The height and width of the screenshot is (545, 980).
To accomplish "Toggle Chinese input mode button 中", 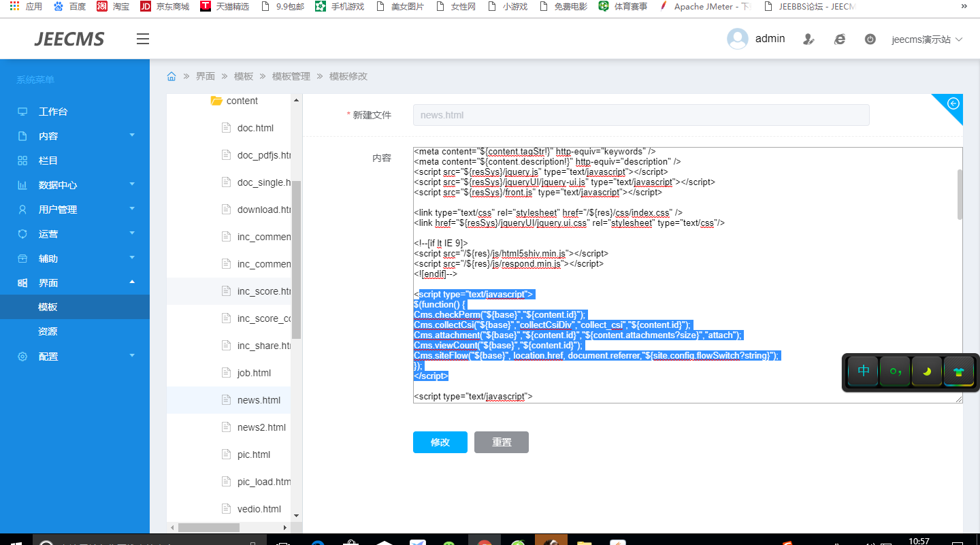I will coord(864,371).
